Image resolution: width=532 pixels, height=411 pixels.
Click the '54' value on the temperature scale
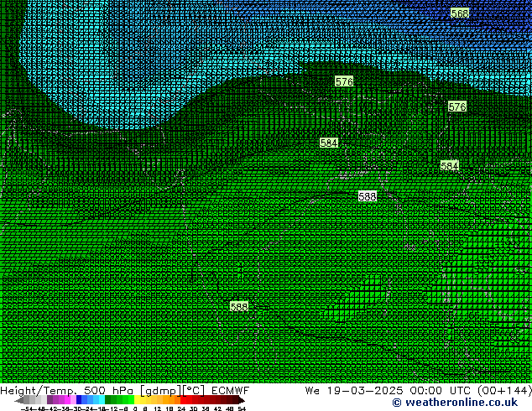tap(242, 408)
